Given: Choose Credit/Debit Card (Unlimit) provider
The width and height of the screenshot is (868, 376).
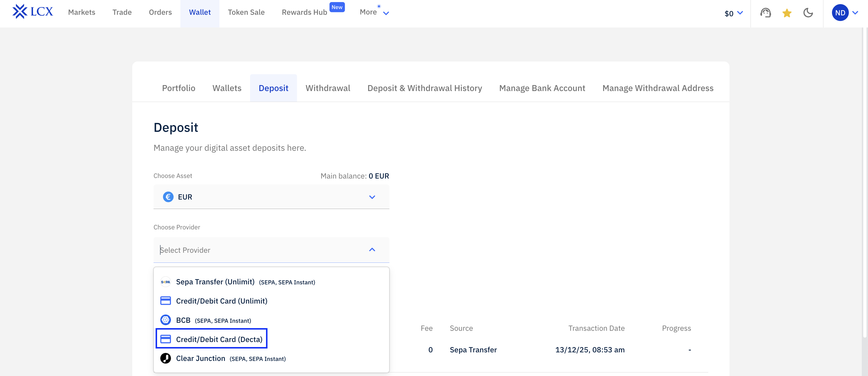Looking at the screenshot, I should pos(221,301).
